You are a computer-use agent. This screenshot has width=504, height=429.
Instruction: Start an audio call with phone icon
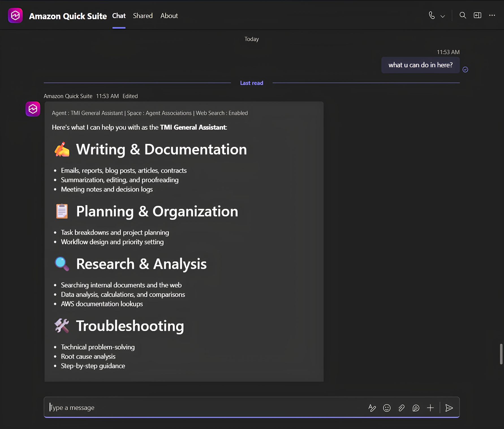click(432, 15)
